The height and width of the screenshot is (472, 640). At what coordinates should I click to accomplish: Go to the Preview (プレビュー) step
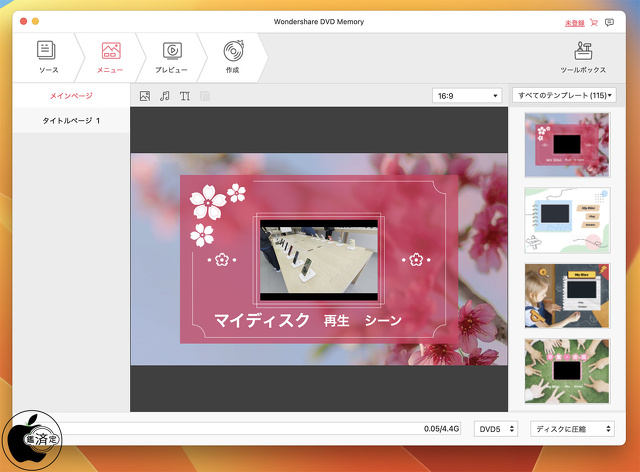pos(171,57)
